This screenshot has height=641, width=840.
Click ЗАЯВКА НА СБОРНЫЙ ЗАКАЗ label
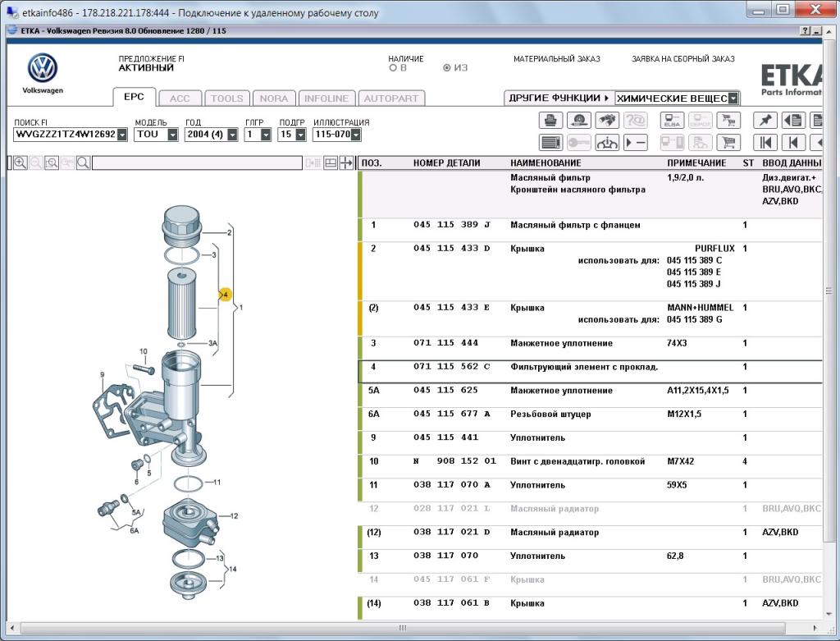point(683,59)
